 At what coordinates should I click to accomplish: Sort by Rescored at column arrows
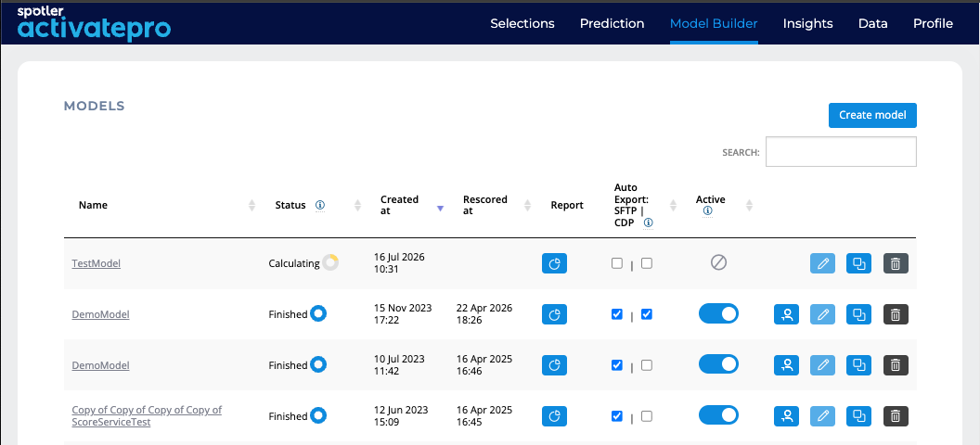click(527, 205)
